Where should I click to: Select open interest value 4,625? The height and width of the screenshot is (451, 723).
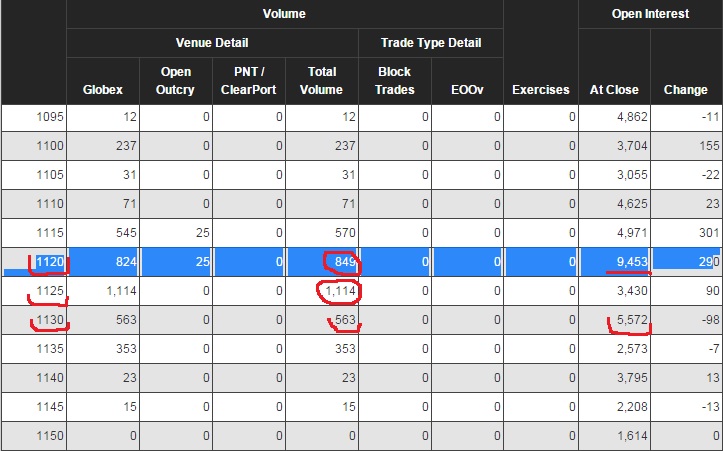coord(632,204)
